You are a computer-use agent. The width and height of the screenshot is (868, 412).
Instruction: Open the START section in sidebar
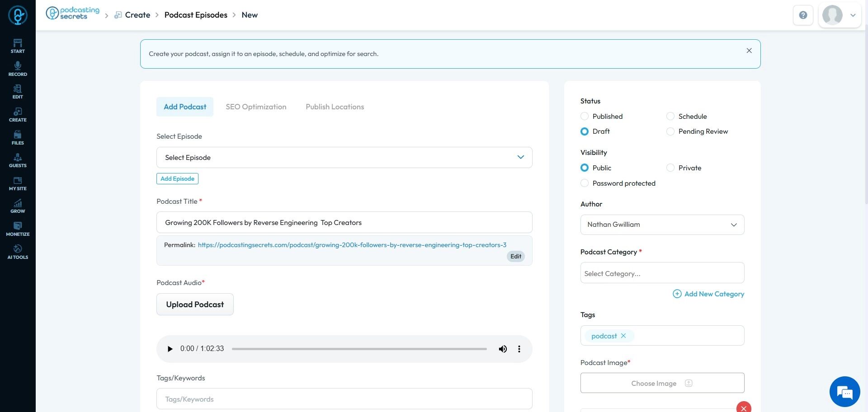[18, 46]
